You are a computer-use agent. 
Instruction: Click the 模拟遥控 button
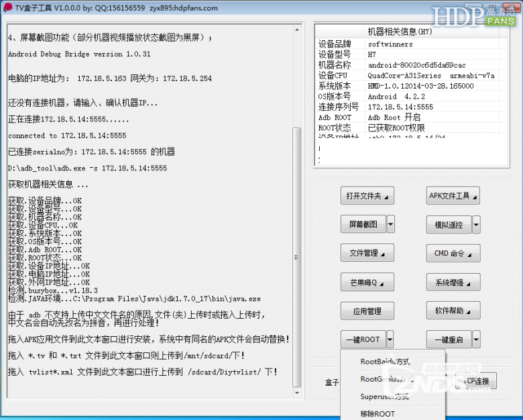point(449,225)
